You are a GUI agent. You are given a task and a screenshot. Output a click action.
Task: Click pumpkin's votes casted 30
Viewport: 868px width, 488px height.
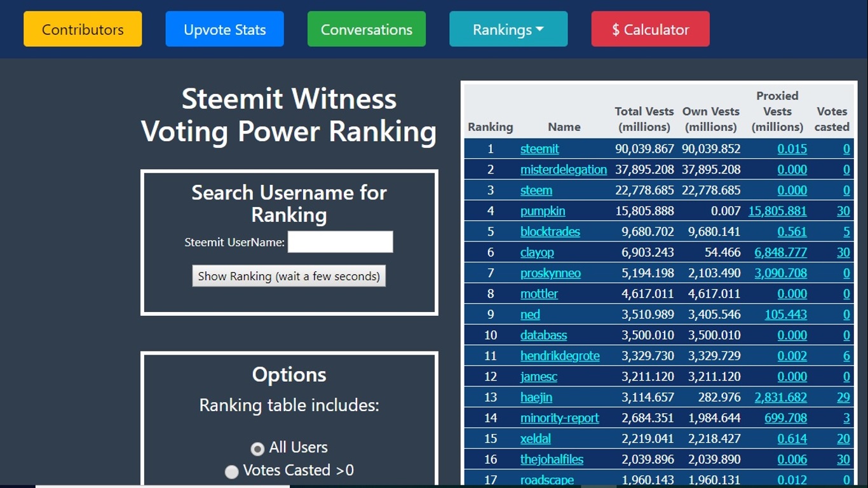pyautogui.click(x=843, y=211)
